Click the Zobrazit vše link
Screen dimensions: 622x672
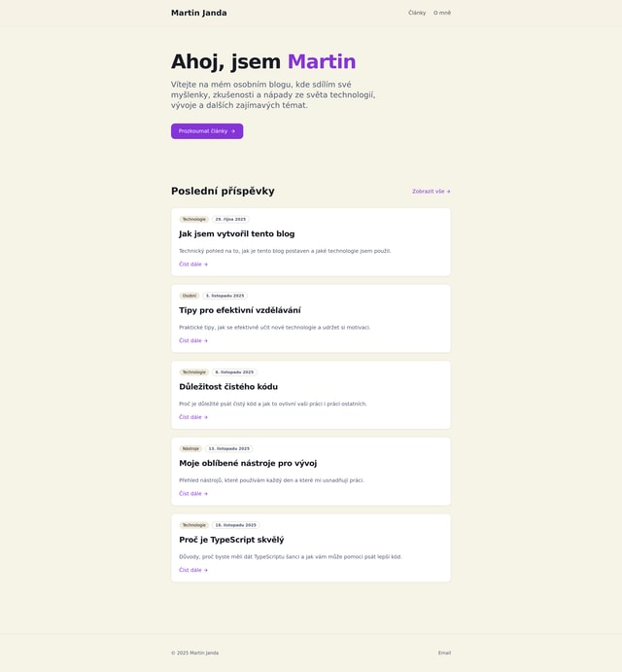(431, 192)
